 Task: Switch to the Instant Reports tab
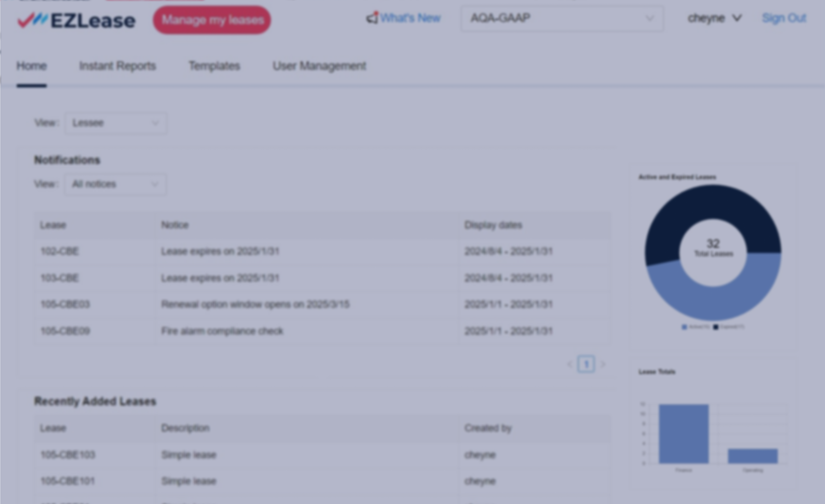point(117,66)
